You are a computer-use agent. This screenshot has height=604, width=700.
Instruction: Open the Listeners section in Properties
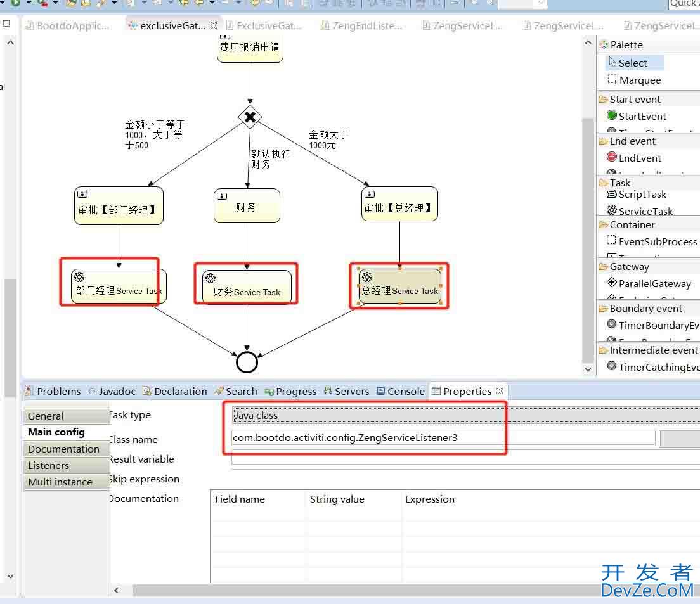click(49, 465)
